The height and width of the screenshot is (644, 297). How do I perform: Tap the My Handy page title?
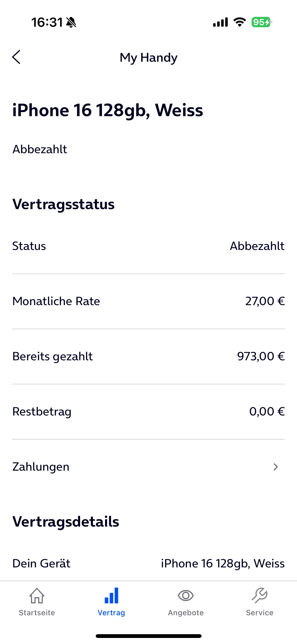pyautogui.click(x=148, y=58)
